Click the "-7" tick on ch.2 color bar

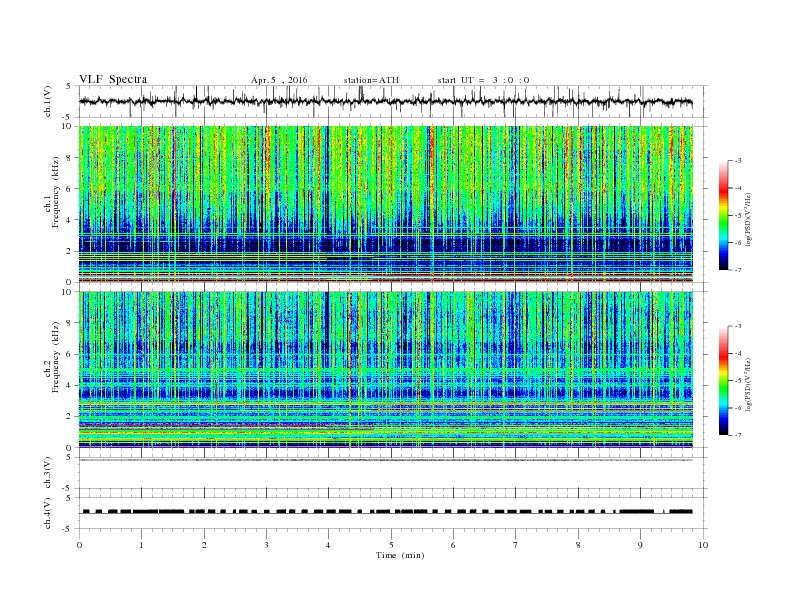(x=738, y=435)
